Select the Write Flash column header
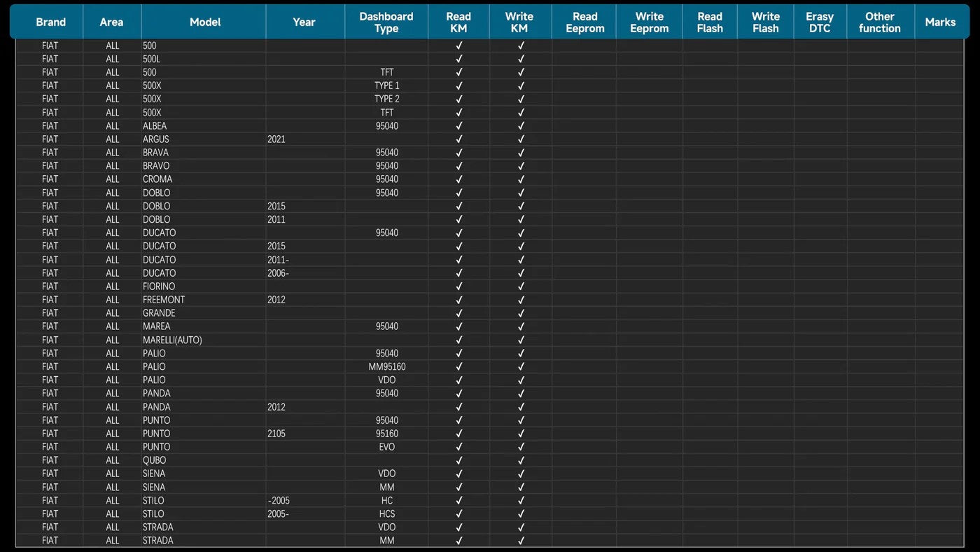Viewport: 980px width, 552px height. point(765,22)
